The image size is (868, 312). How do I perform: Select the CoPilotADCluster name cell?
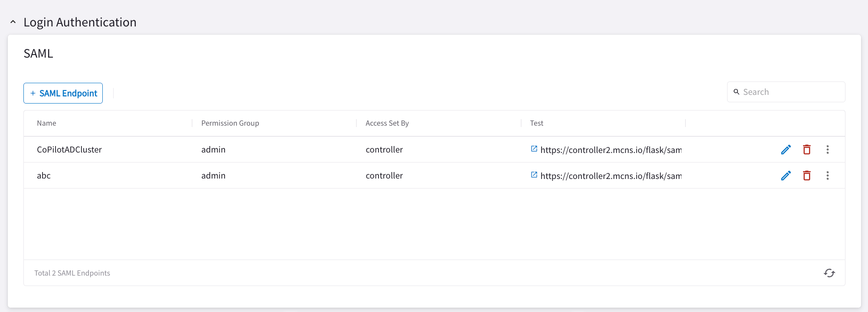coord(69,149)
